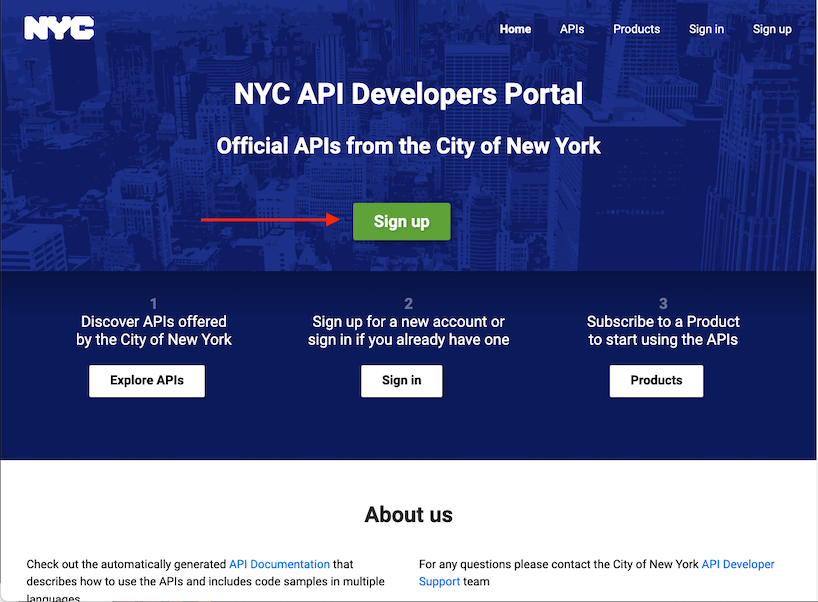This screenshot has width=818, height=602.
Task: Click the green Sign up button
Action: click(x=401, y=222)
